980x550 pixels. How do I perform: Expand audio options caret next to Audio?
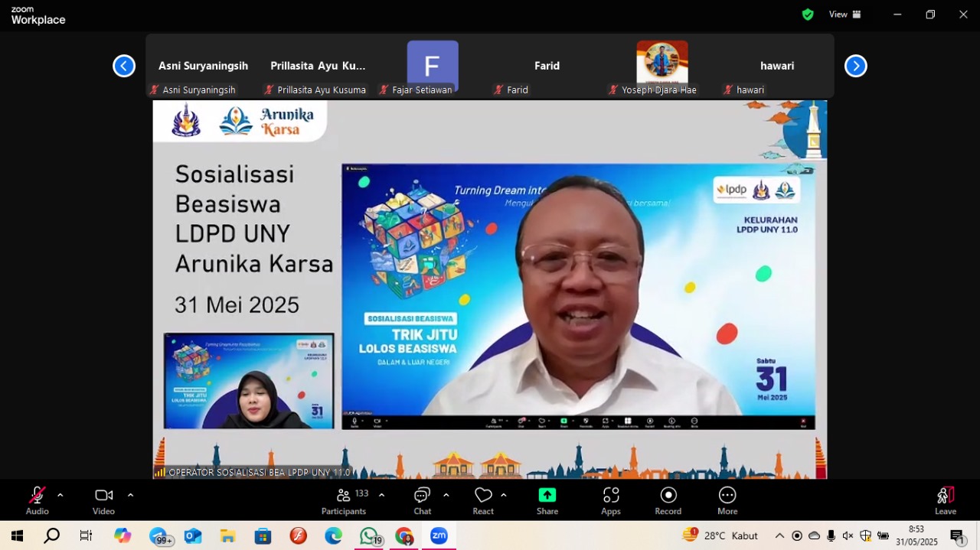60,495
